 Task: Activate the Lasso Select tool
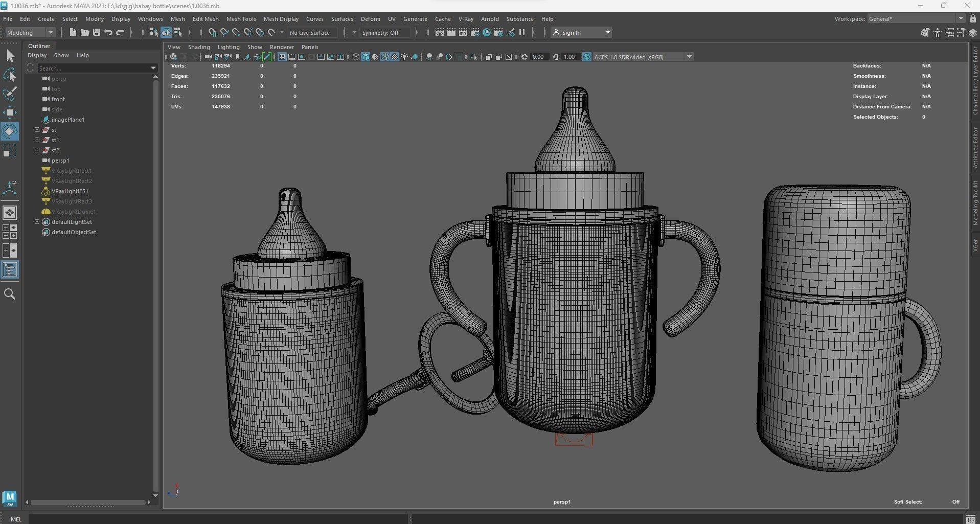10,75
